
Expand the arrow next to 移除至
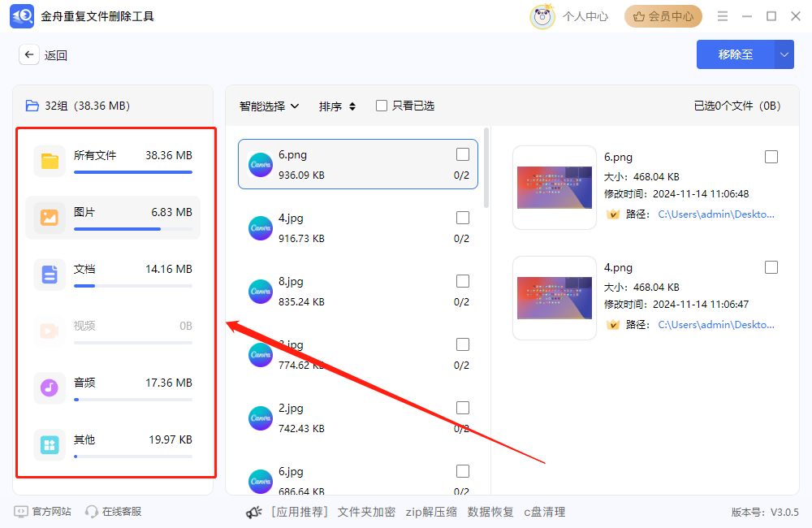(x=784, y=54)
